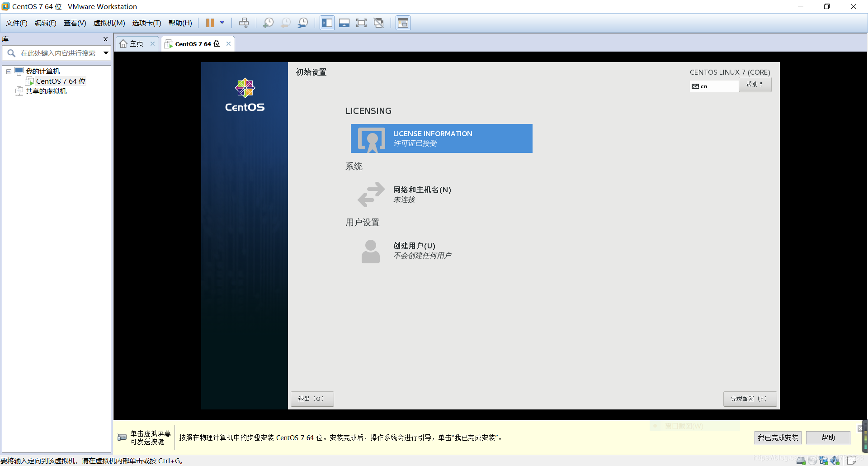
Task: Click the 退出 (Q) button
Action: (x=312, y=399)
